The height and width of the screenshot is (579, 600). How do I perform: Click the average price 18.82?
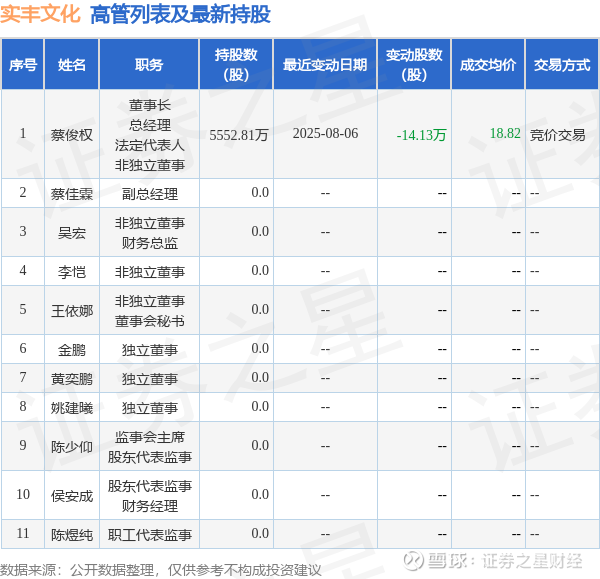(x=505, y=133)
